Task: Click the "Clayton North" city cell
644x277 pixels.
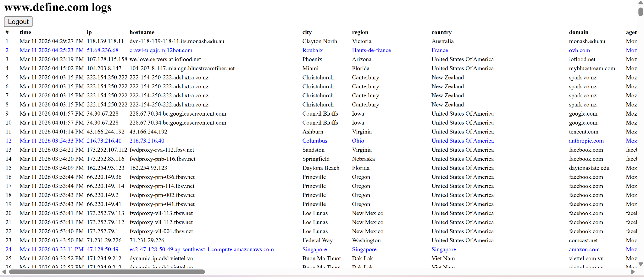Action: (x=320, y=41)
